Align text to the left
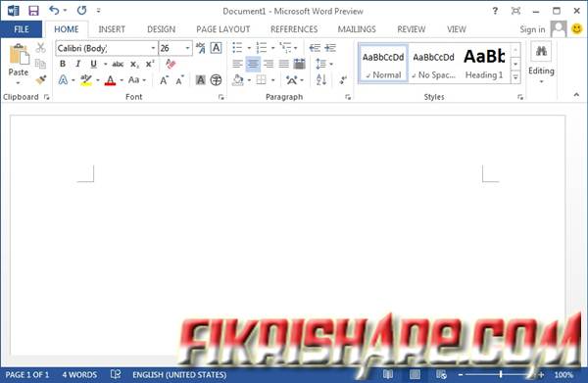This screenshot has height=383, width=588. 237,64
